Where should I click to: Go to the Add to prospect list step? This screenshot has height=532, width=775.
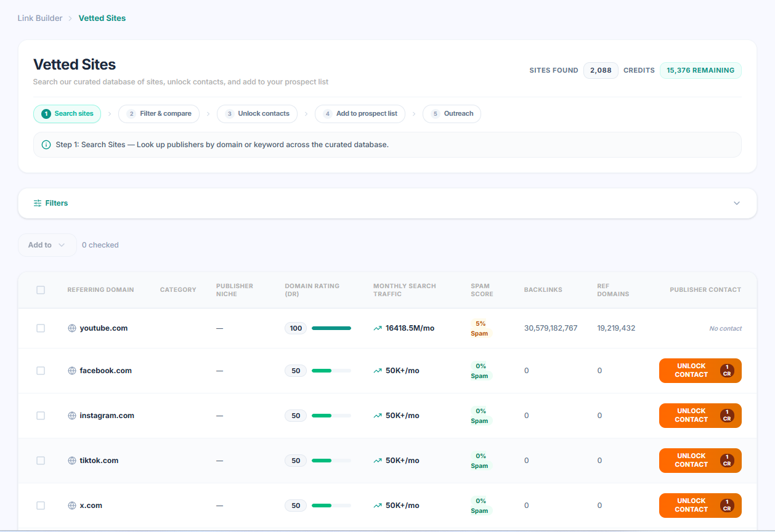[x=360, y=114]
